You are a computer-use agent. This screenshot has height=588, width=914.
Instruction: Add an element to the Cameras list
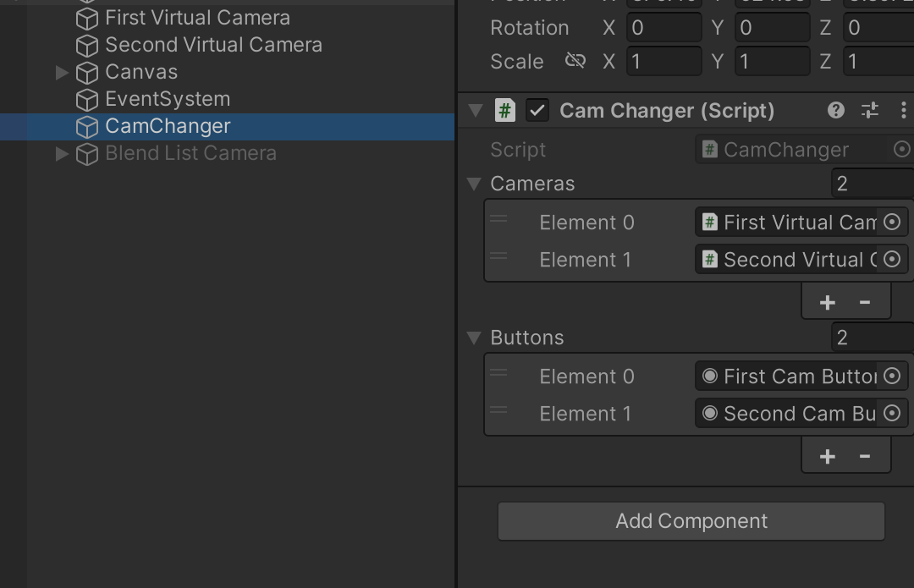[x=827, y=302]
